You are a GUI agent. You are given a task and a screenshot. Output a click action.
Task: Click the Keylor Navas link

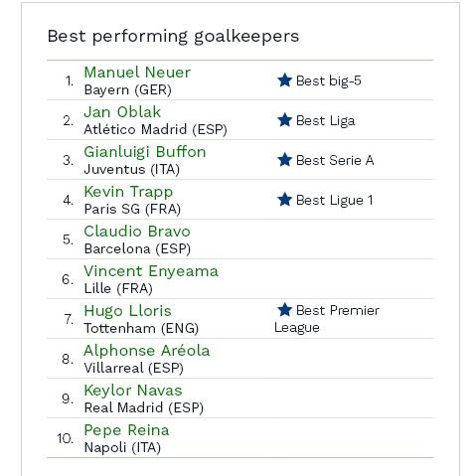click(133, 391)
